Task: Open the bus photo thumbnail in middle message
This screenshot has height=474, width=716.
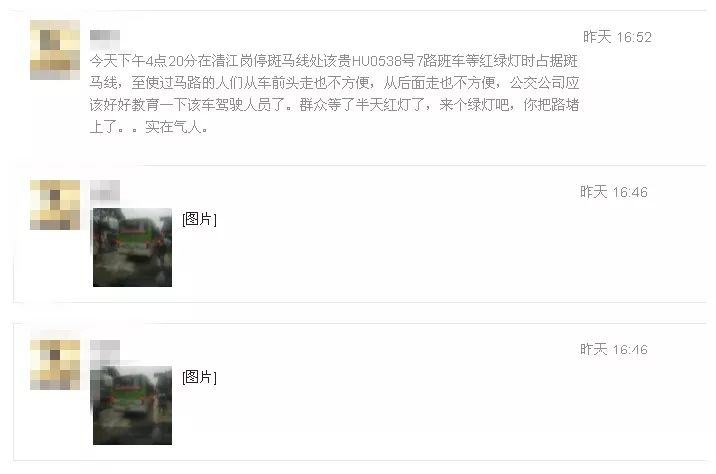Action: pyautogui.click(x=132, y=248)
